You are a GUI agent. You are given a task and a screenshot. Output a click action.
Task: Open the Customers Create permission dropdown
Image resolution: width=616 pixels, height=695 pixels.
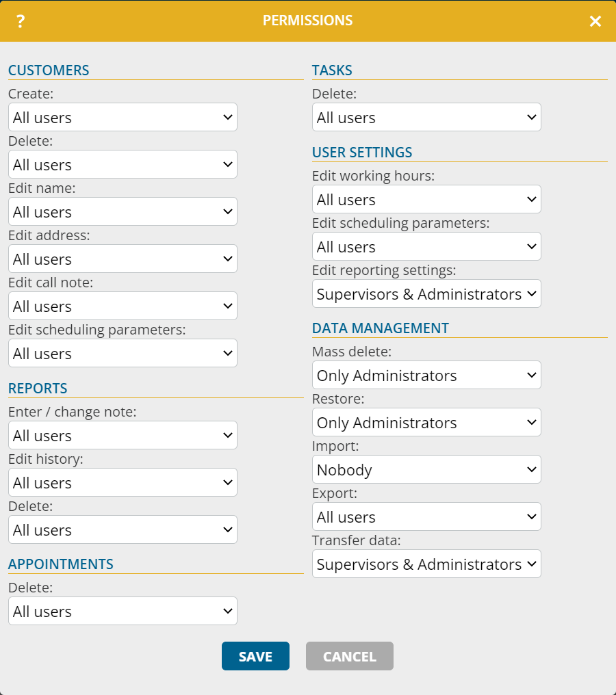pyautogui.click(x=122, y=117)
